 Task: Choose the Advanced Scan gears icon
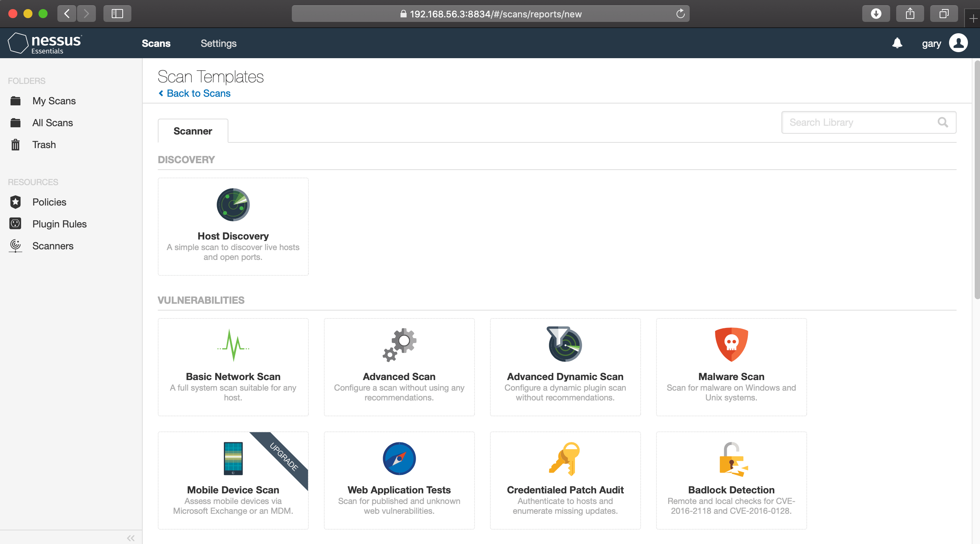coord(399,345)
